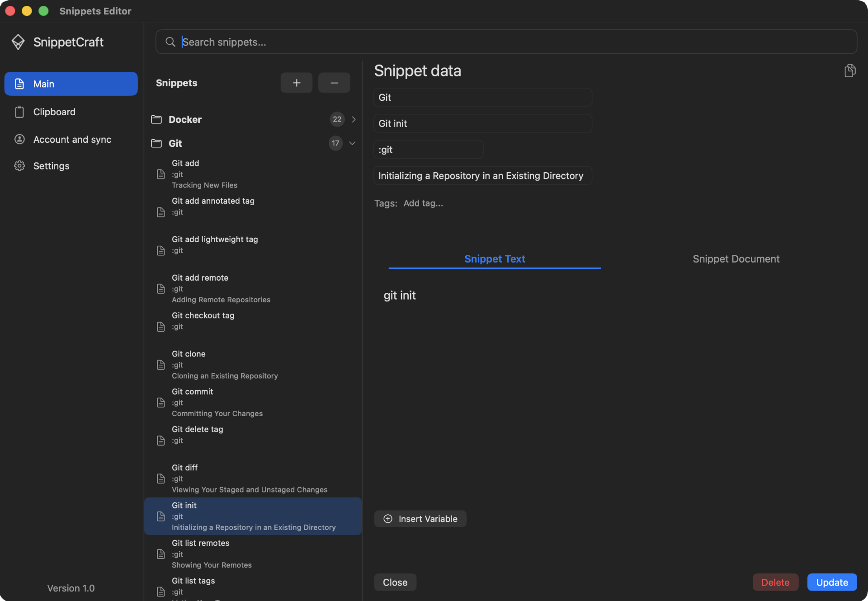
Task: Click the file icon beside Git checkout tag
Action: [x=160, y=326]
